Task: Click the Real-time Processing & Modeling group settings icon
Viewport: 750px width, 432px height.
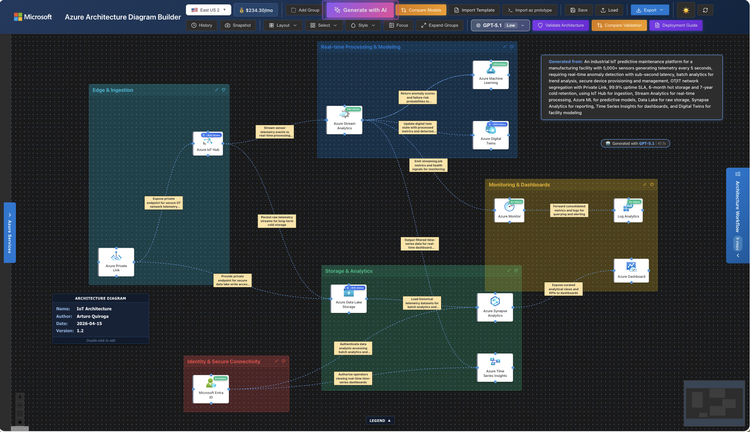Action: pos(511,47)
